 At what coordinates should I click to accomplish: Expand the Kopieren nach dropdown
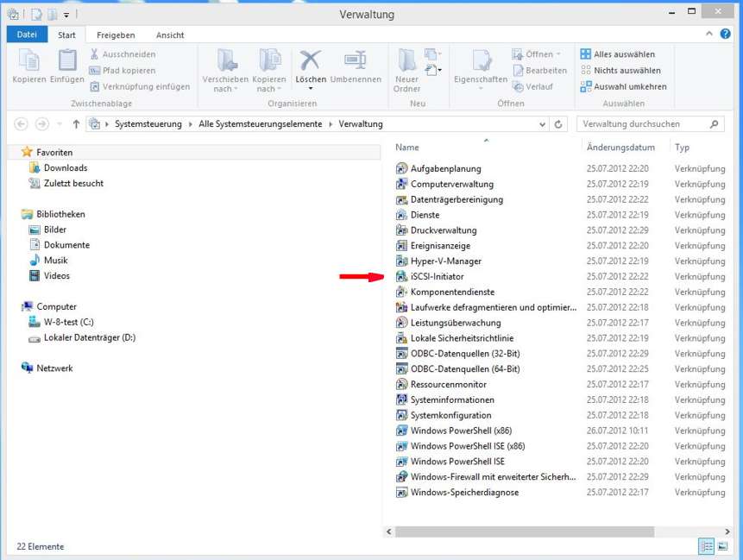click(279, 89)
